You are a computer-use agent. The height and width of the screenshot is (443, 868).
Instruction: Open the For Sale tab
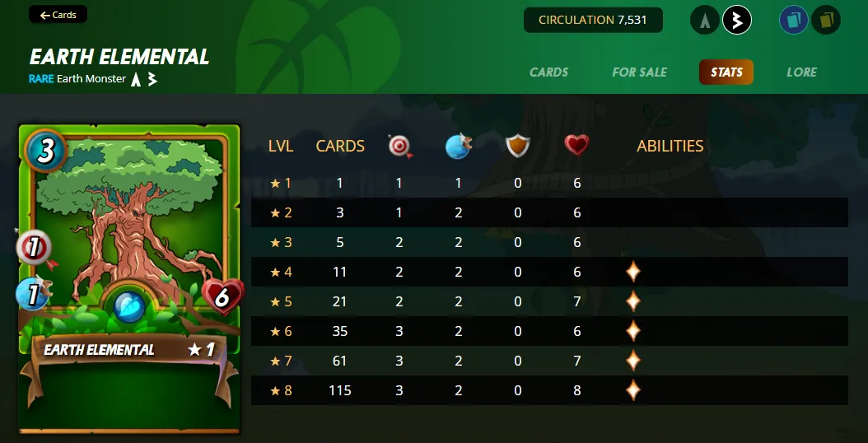point(639,72)
